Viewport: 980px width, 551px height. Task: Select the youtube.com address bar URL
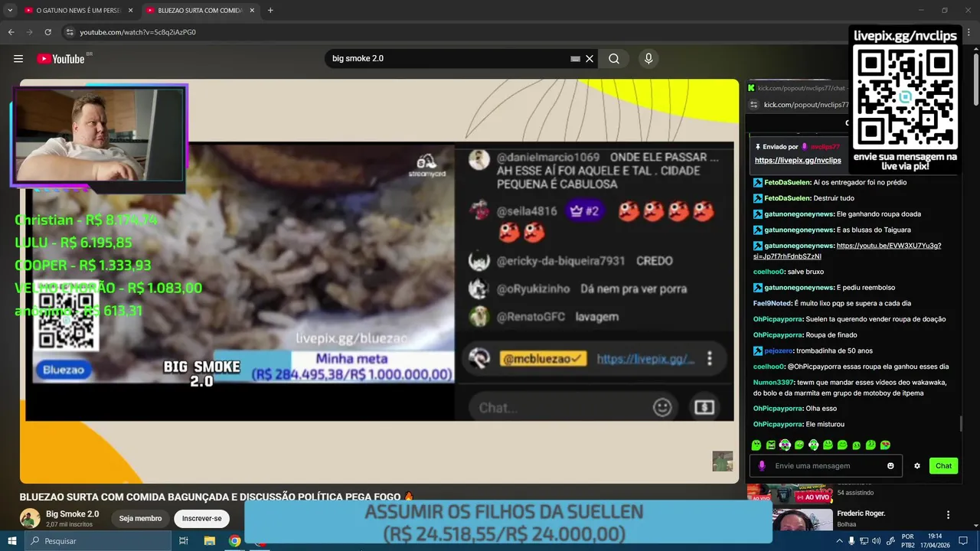pyautogui.click(x=138, y=32)
